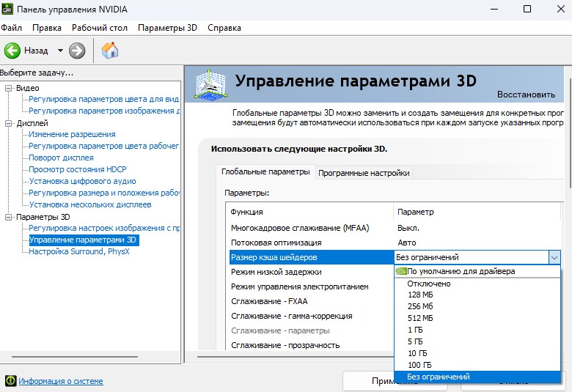This screenshot has height=392, width=572.
Task: Choose 128 МБ cache size
Action: [477, 295]
